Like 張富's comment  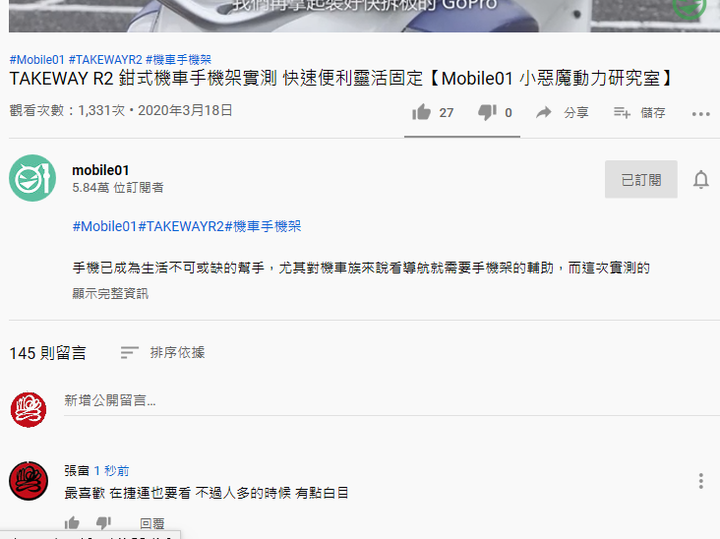tap(72, 522)
